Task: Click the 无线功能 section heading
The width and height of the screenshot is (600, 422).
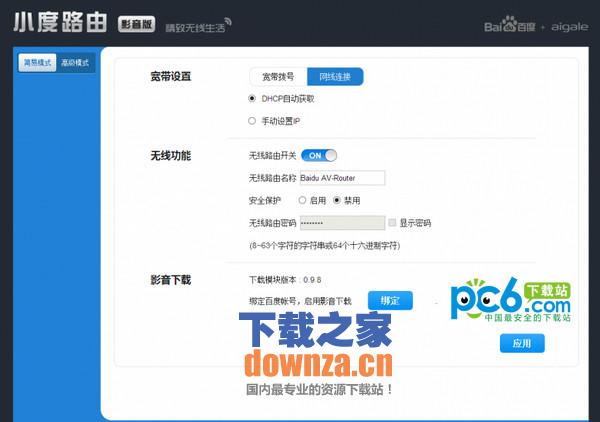Action: tap(171, 156)
